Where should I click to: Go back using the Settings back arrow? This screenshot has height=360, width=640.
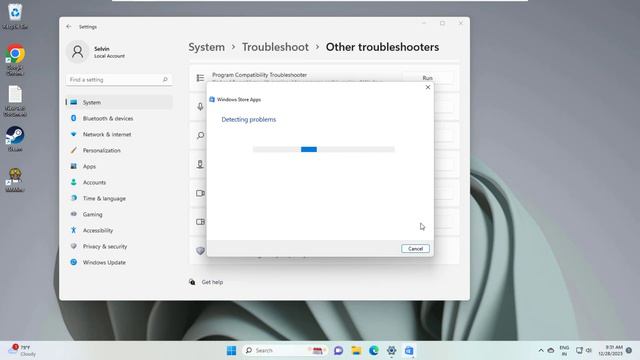[69, 27]
